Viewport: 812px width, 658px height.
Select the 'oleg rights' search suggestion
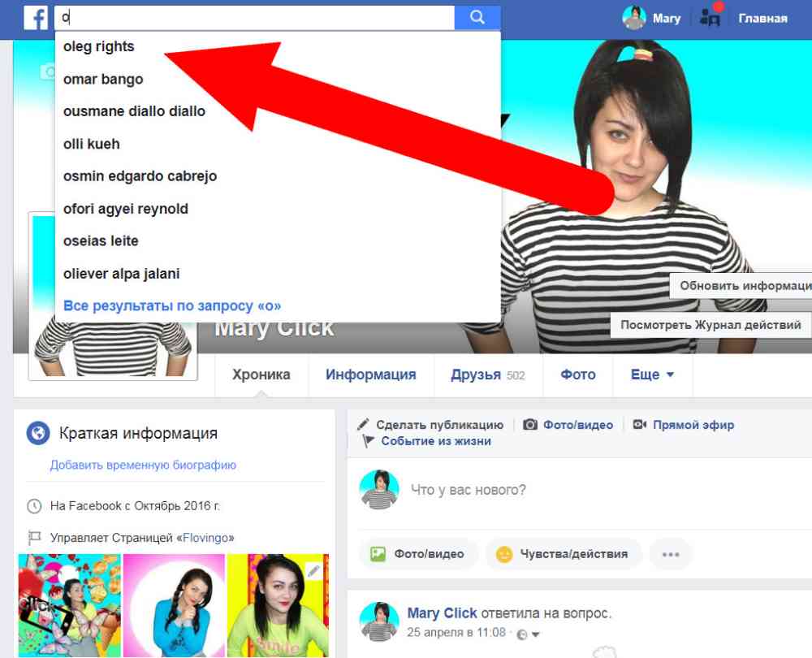coord(99,46)
